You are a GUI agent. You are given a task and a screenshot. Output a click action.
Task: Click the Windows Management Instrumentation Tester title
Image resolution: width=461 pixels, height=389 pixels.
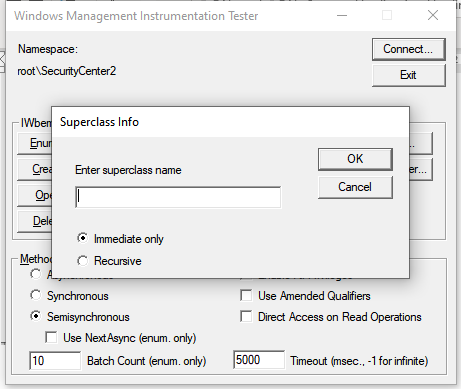136,16
